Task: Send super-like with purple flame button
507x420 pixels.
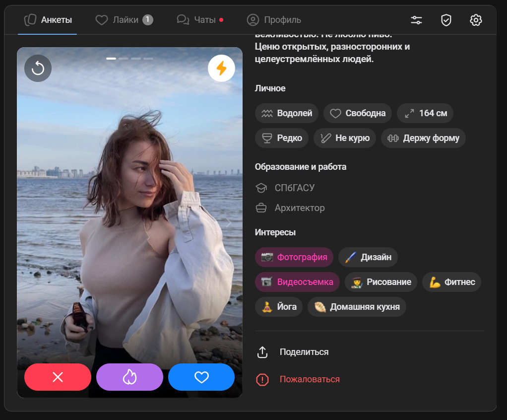Action: click(x=129, y=377)
